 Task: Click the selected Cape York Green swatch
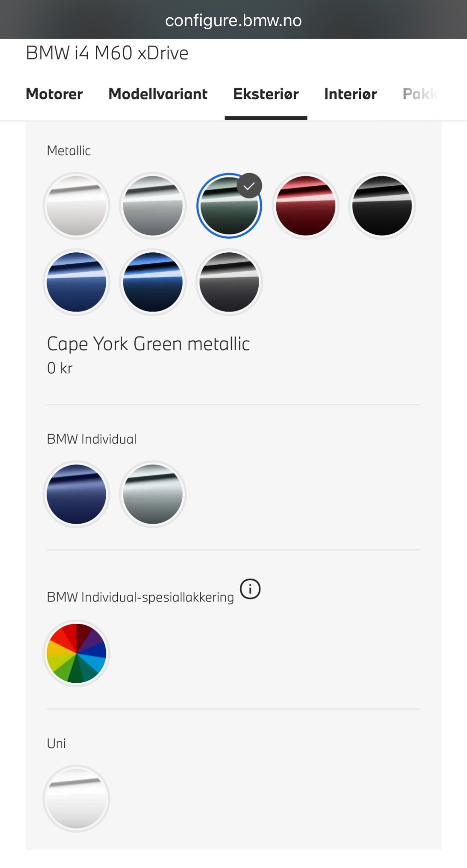click(x=229, y=206)
